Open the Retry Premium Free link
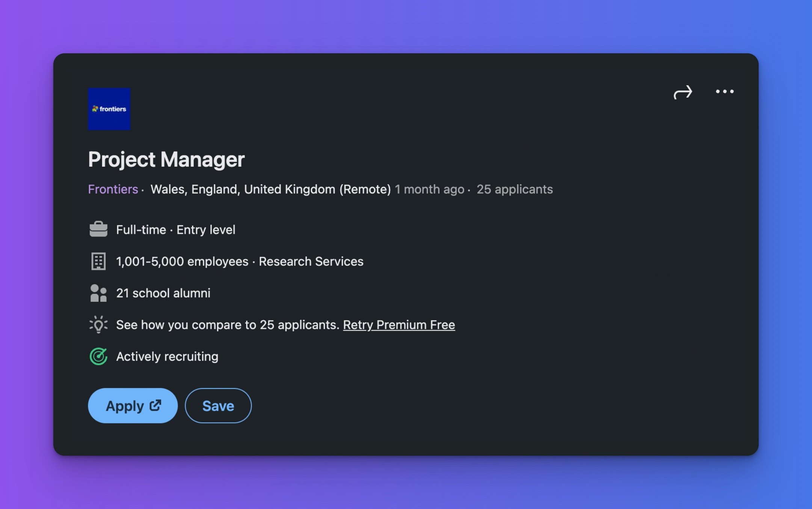Screen dimensions: 812x509 (399, 325)
